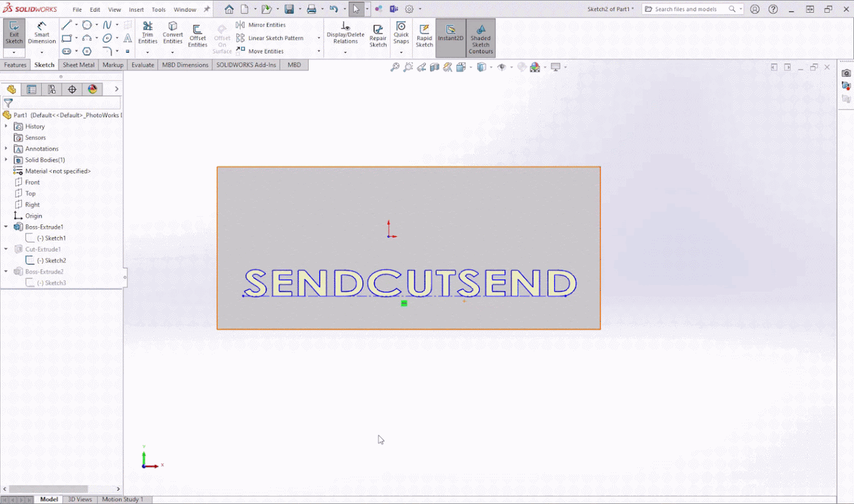Click the Home icon in title bar
The image size is (854, 504).
point(229,9)
